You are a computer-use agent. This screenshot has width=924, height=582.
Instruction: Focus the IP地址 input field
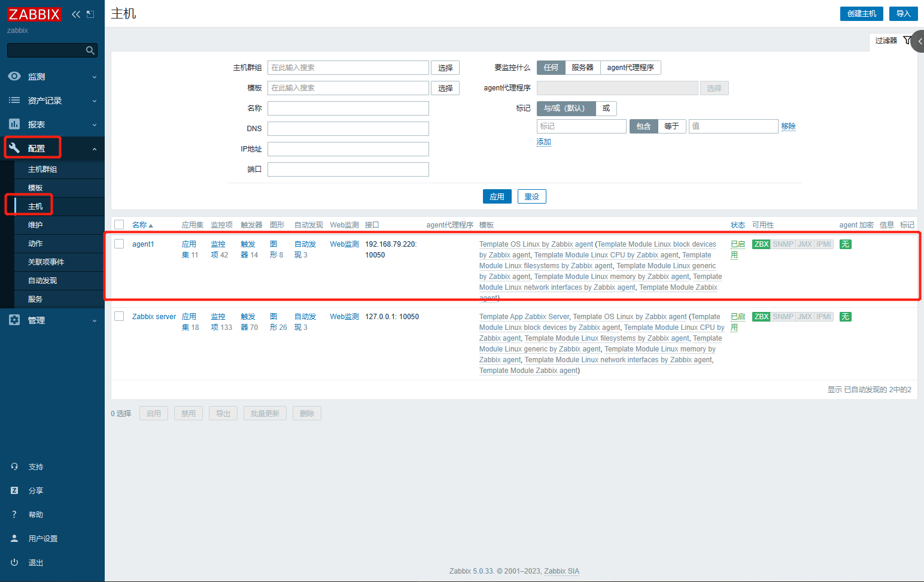click(348, 149)
